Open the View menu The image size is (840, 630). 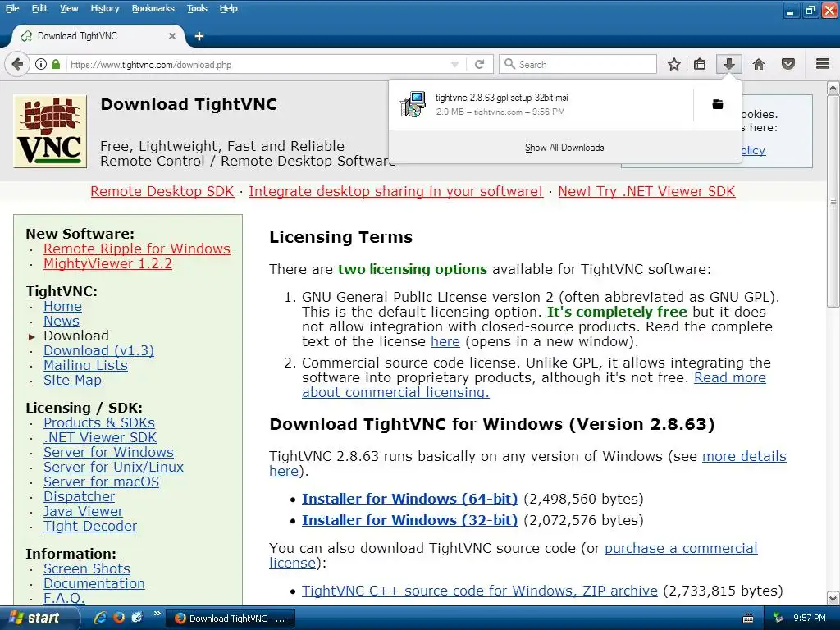pyautogui.click(x=69, y=8)
